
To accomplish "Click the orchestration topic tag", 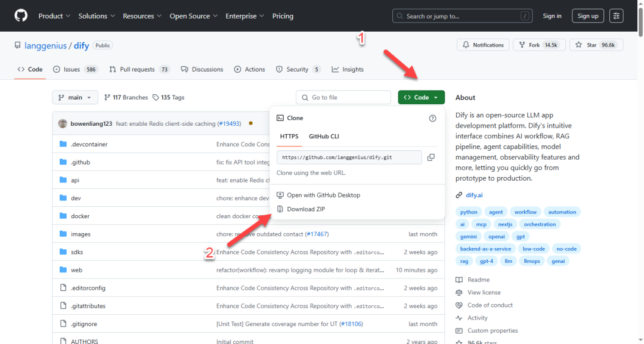I will point(540,225).
